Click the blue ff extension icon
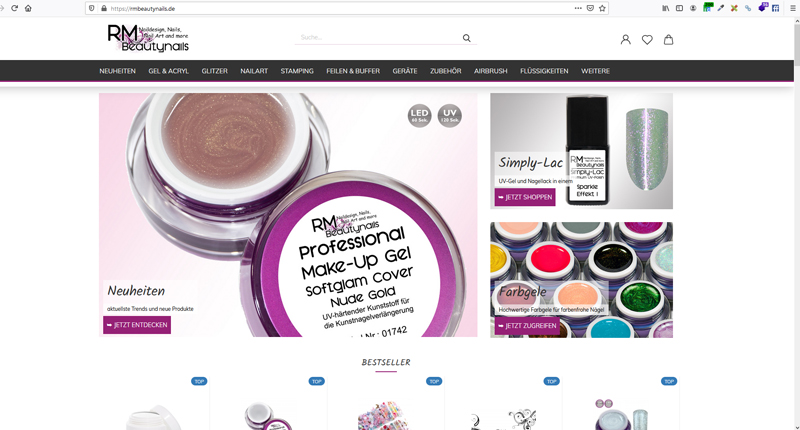The width and height of the screenshot is (800, 430). coord(776,8)
